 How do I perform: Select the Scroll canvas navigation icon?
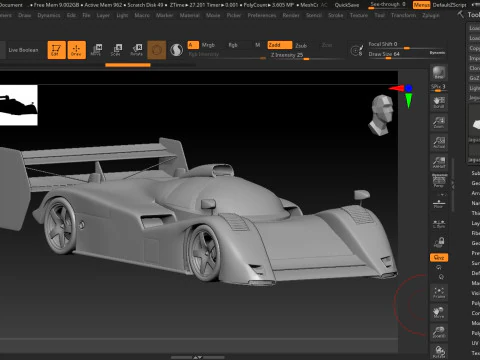coord(439,102)
